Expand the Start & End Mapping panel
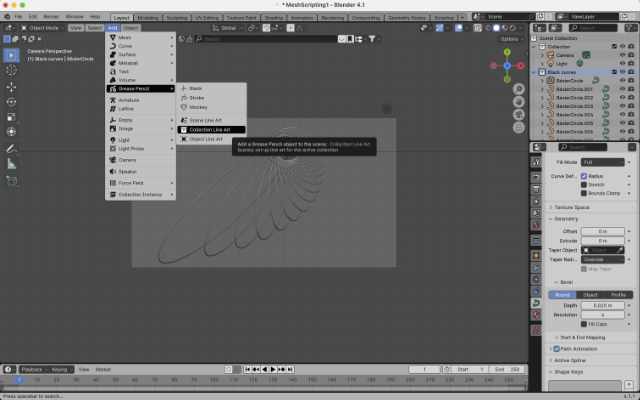The image size is (640, 400). point(582,338)
